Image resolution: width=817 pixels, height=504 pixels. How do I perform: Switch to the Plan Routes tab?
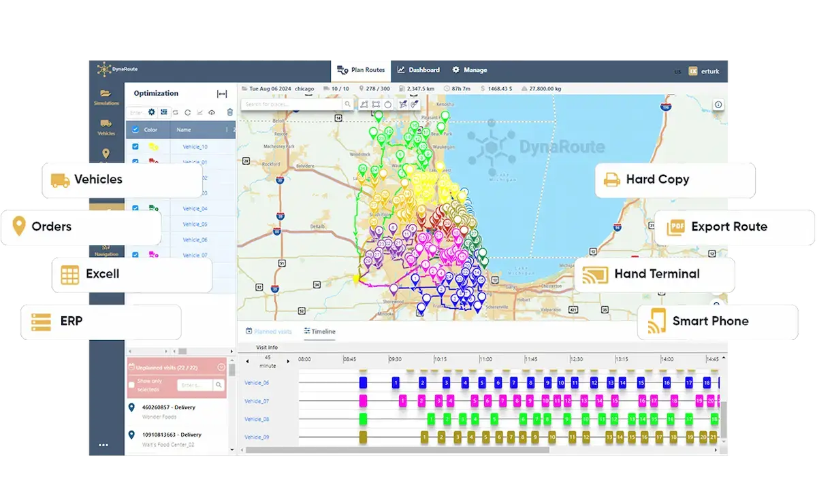(x=361, y=70)
